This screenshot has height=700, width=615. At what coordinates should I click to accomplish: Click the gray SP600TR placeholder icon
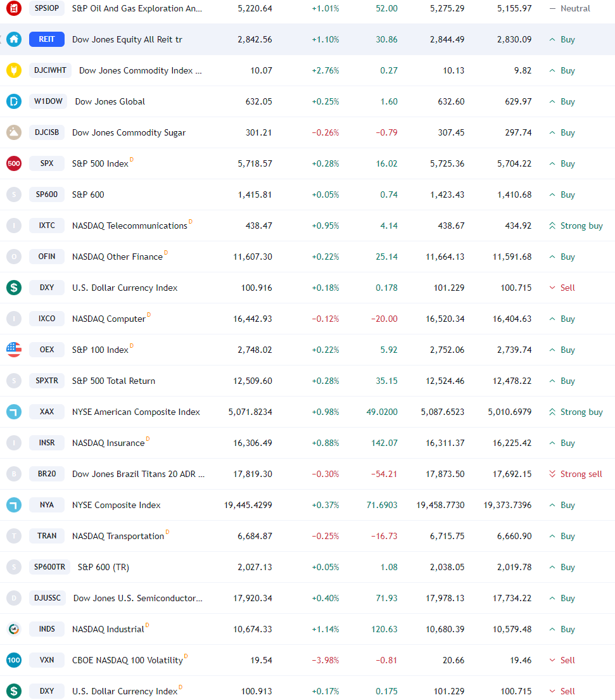pyautogui.click(x=14, y=567)
